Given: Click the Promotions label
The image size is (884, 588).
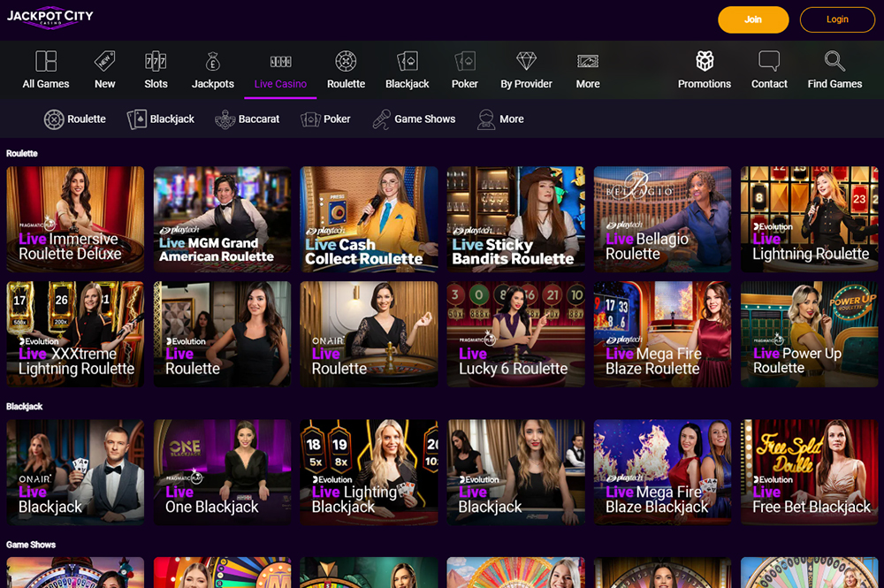Looking at the screenshot, I should pos(705,84).
